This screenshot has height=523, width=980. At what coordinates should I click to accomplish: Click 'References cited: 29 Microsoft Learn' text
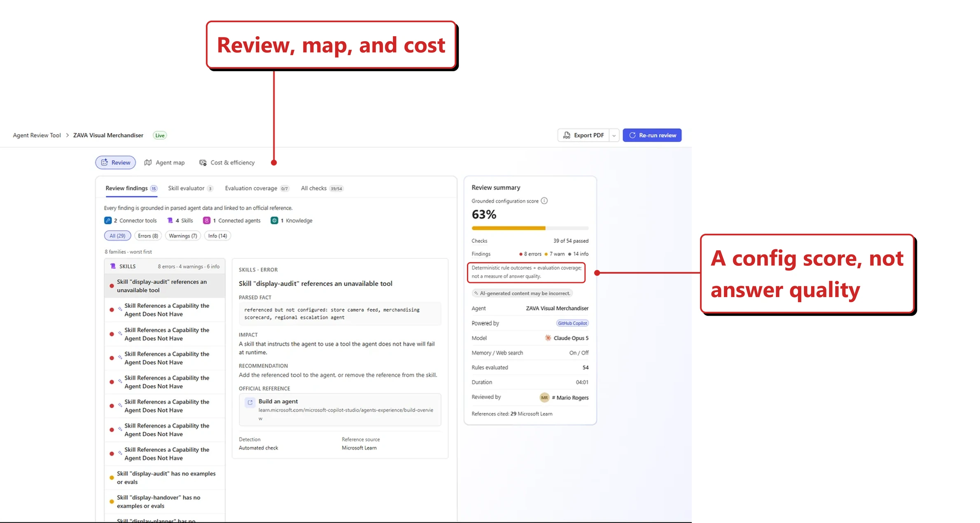[512, 414]
